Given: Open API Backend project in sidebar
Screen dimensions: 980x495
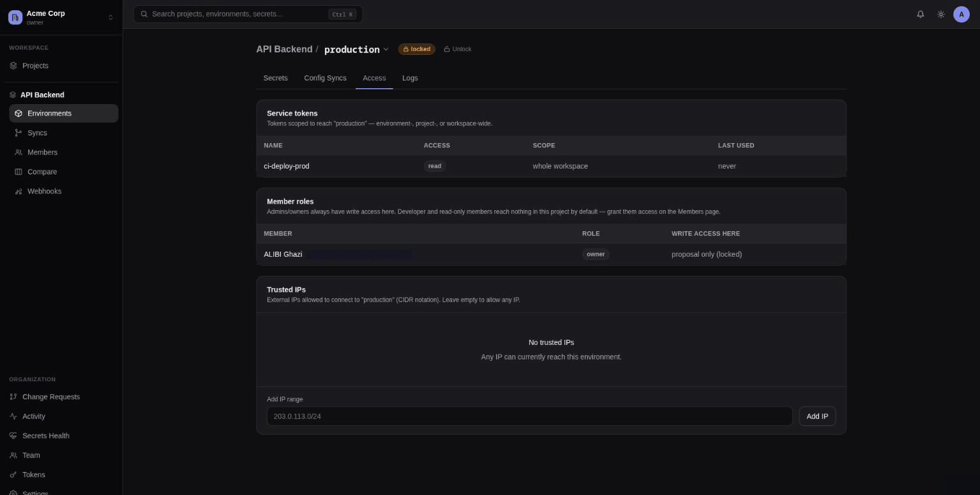Looking at the screenshot, I should [x=42, y=95].
